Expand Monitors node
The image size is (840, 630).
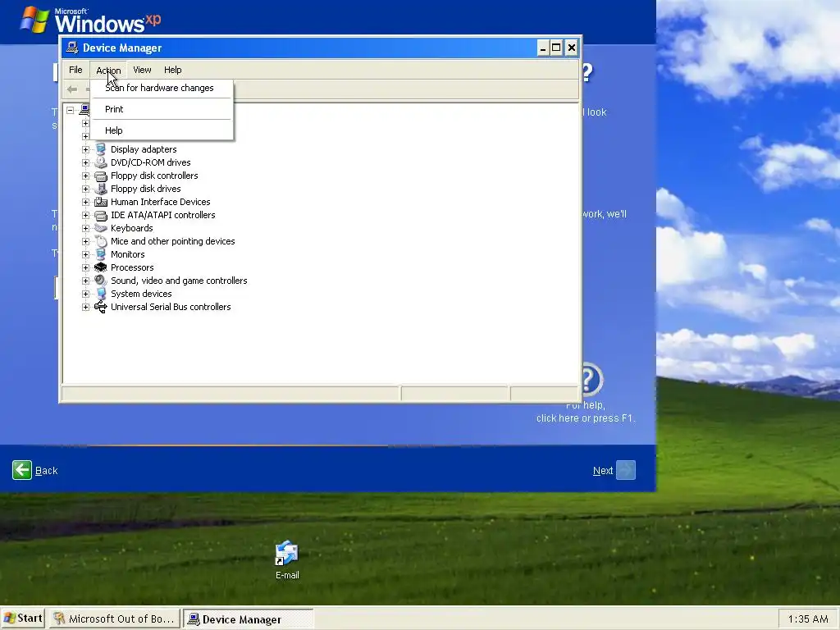[x=85, y=254]
